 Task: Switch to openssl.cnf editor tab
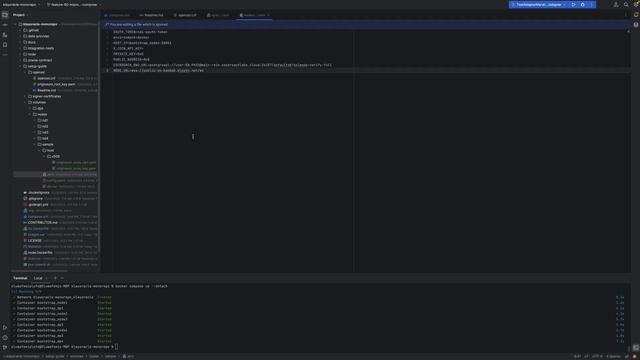click(185, 15)
